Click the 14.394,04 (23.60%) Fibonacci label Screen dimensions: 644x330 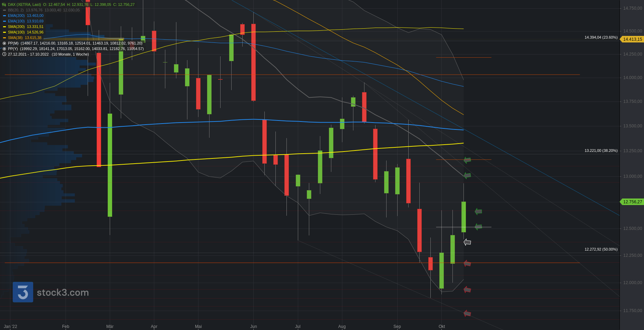click(x=601, y=37)
